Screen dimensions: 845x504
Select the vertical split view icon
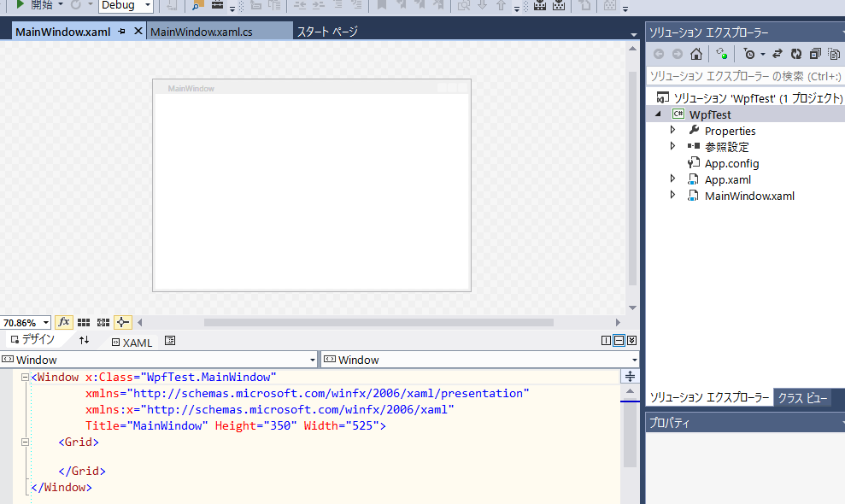tap(607, 340)
